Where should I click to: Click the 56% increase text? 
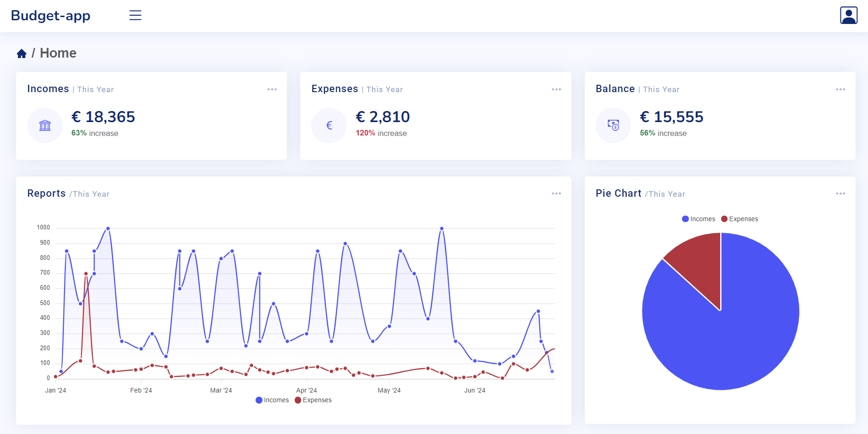pos(663,133)
